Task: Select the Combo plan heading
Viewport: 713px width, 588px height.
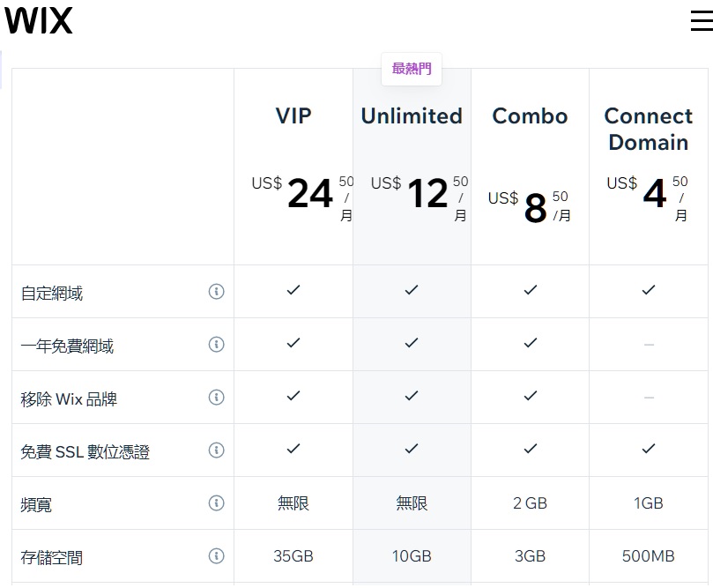Action: click(531, 115)
